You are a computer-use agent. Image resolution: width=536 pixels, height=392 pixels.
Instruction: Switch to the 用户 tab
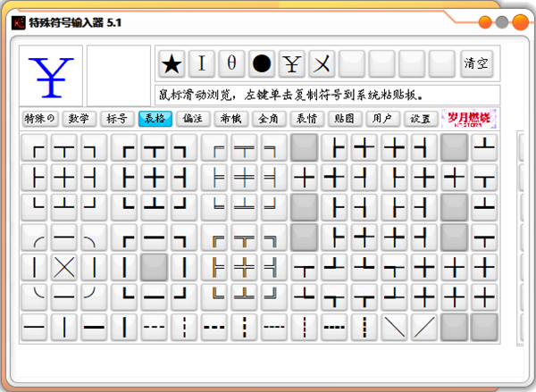[x=382, y=119]
